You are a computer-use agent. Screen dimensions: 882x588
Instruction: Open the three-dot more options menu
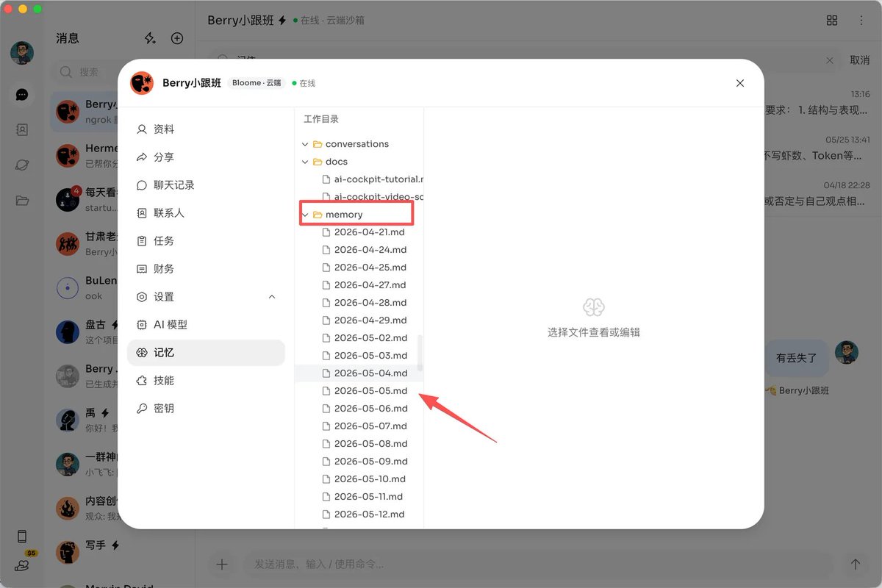pos(861,21)
